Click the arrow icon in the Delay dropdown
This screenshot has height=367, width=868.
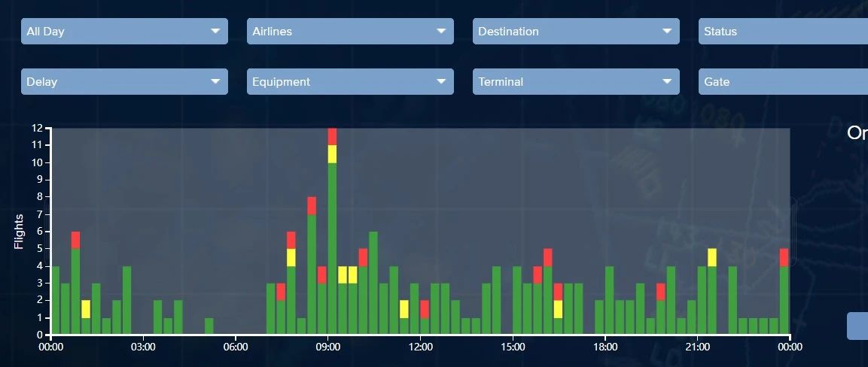pyautogui.click(x=215, y=81)
